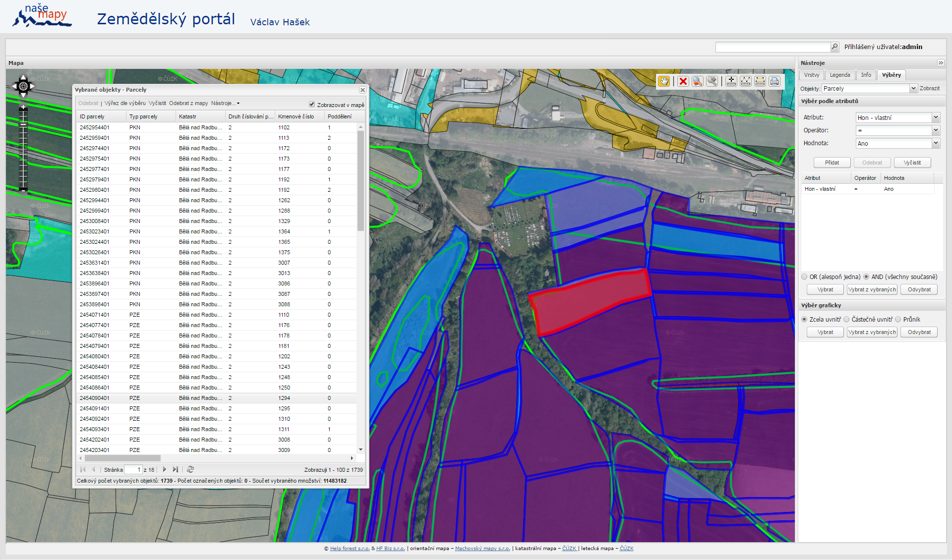Switch to the Vrstvy tab
The width and height of the screenshot is (952, 560).
coord(812,75)
